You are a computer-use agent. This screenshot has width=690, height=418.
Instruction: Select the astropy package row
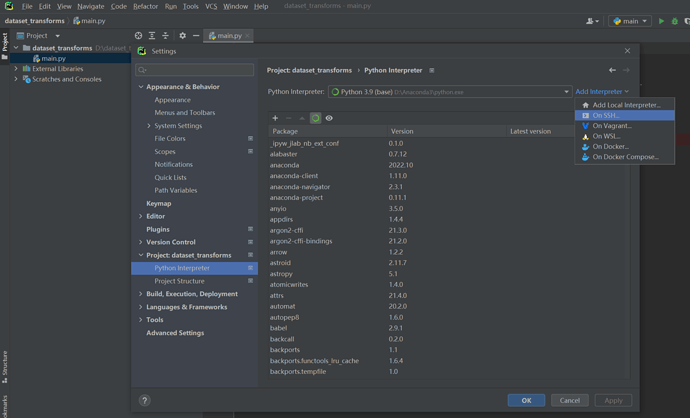[x=449, y=274]
